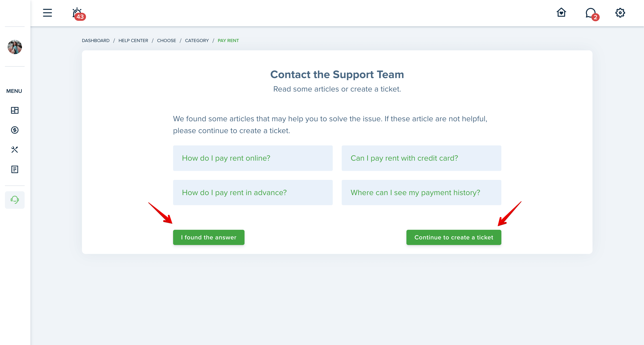The image size is (644, 345).
Task: Open article 'Can I pay rent with credit card?'
Action: 421,158
